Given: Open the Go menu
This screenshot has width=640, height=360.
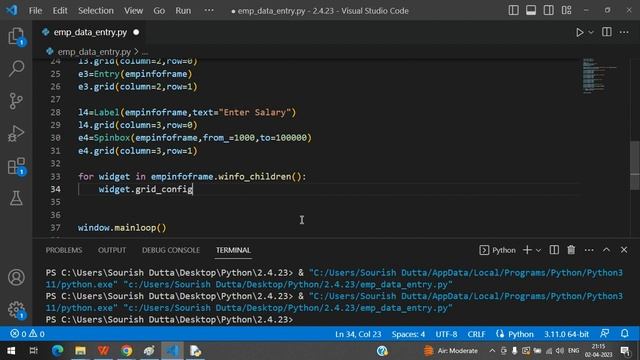Looking at the screenshot, I should [x=159, y=11].
